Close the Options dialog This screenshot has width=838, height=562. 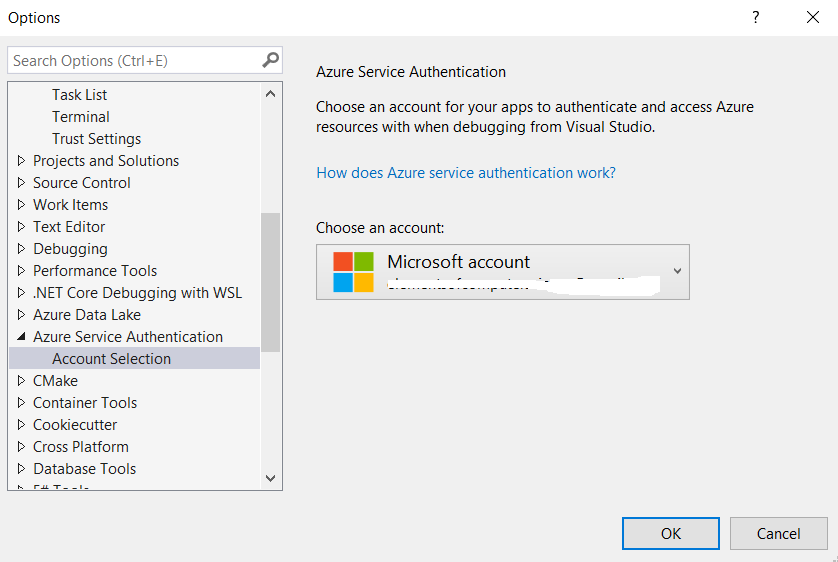(812, 18)
